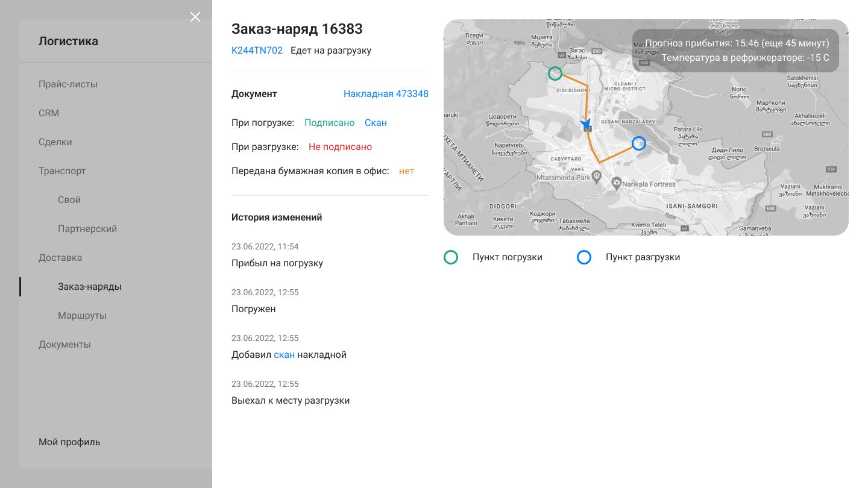This screenshot has height=488, width=868.
Task: Click the green loading point marker on map
Action: tap(555, 74)
